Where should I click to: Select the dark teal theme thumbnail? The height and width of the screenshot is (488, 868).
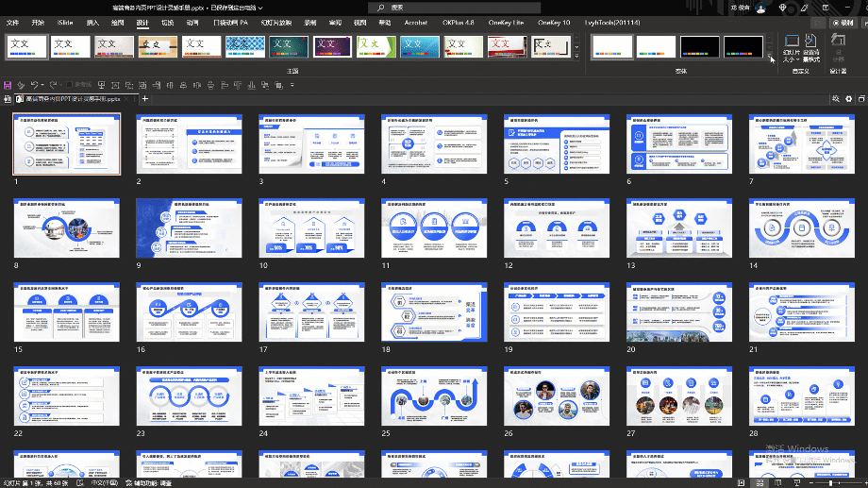[289, 46]
